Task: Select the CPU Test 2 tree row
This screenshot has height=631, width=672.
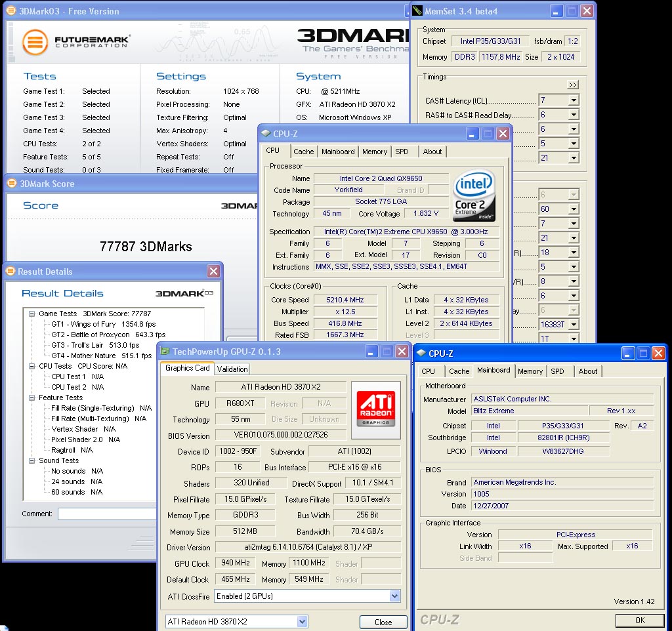Action: (x=77, y=387)
